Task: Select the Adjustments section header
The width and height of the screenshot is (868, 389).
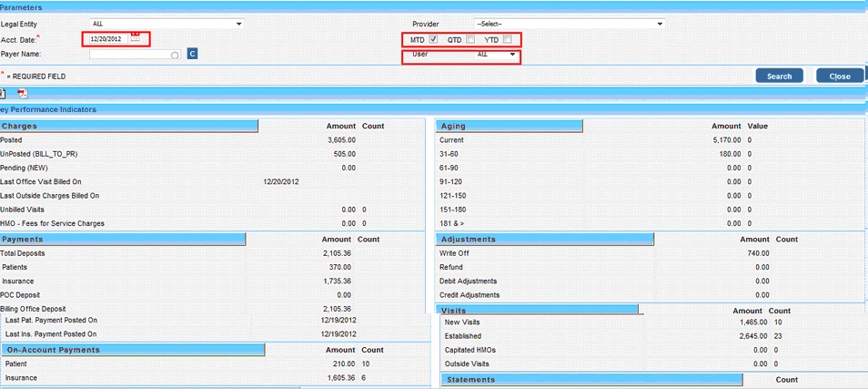Action: (544, 239)
